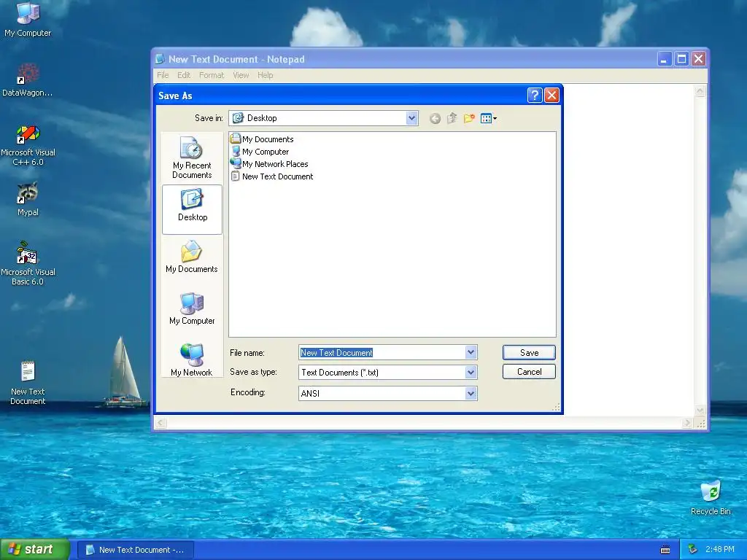
Task: Expand the File name dropdown arrow
Action: coord(471,352)
